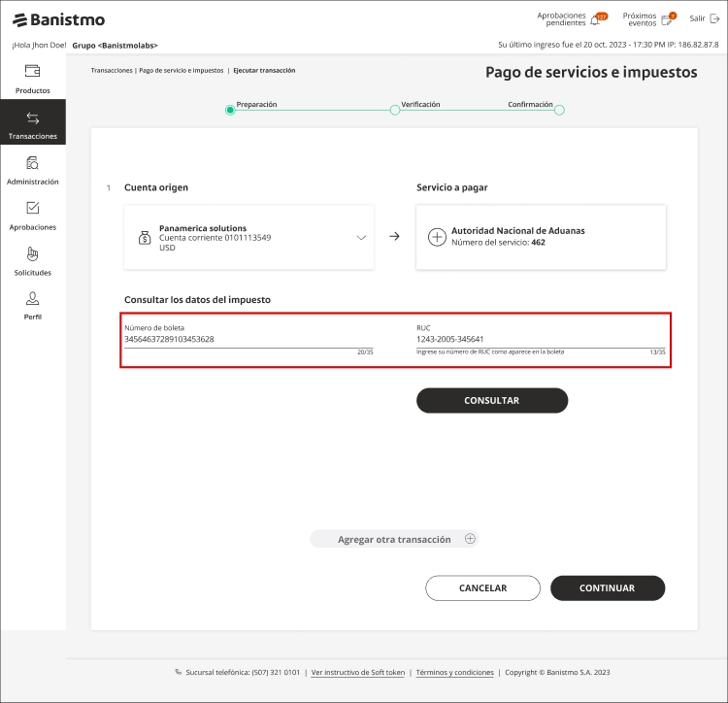The image size is (728, 703).
Task: Click the money bag icon in Cuenta origen
Action: point(145,238)
